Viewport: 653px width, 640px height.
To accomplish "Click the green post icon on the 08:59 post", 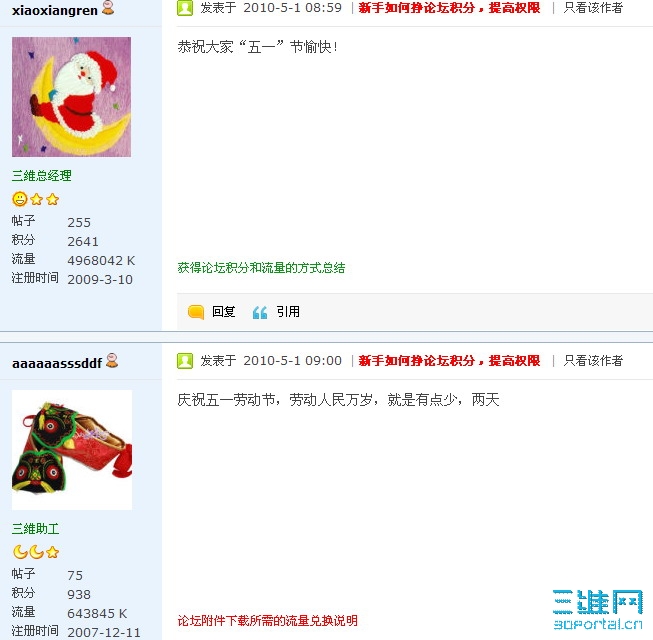I will tap(185, 8).
